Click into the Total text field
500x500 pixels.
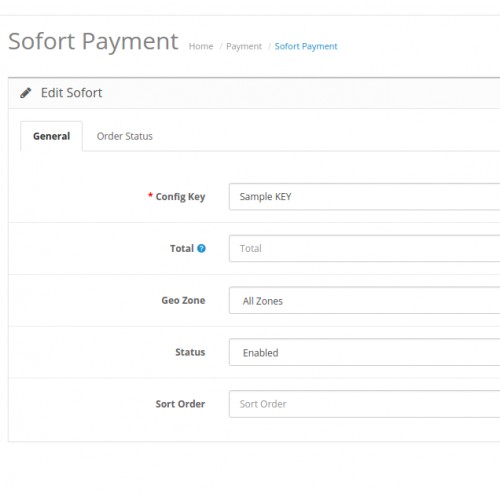point(365,248)
